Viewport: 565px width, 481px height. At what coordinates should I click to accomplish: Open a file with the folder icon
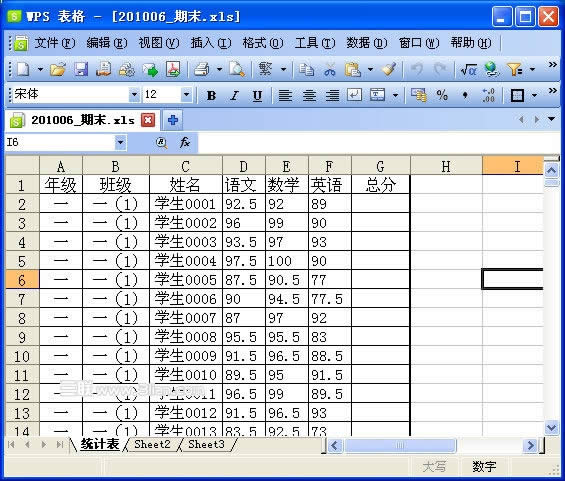58,69
